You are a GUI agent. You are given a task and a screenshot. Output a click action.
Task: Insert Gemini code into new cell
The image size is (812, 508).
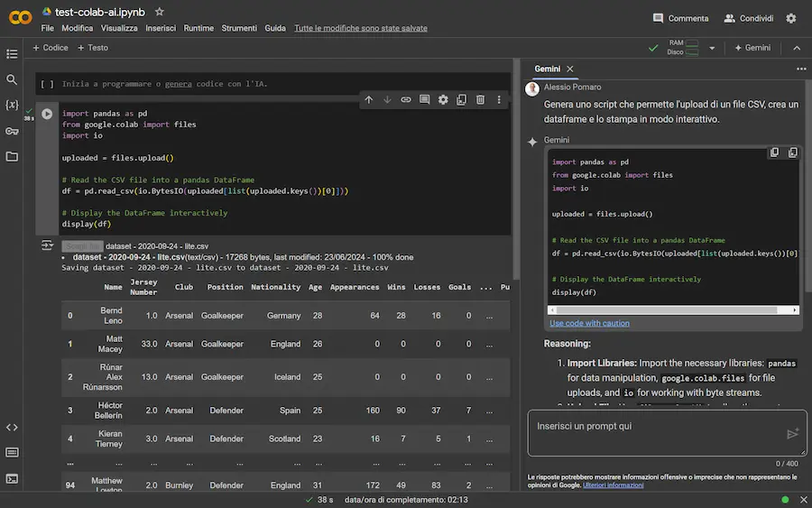click(793, 152)
